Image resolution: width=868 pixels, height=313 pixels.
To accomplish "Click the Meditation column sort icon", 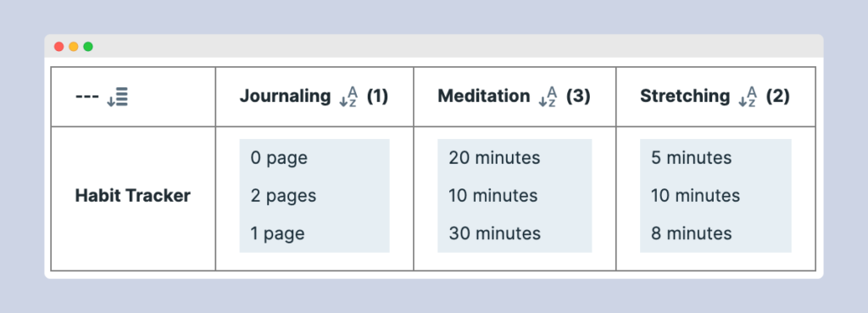I will [x=548, y=97].
